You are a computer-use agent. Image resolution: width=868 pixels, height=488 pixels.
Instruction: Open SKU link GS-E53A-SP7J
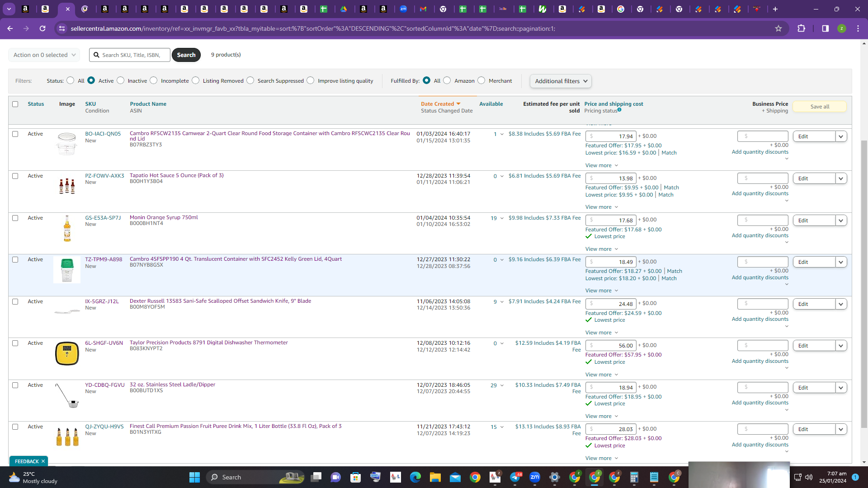(x=103, y=218)
